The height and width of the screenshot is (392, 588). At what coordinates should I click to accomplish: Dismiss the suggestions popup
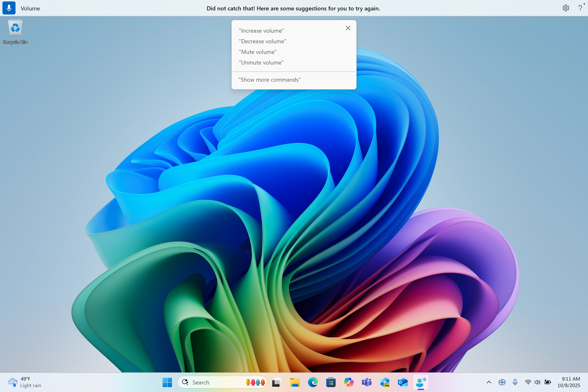(x=348, y=28)
